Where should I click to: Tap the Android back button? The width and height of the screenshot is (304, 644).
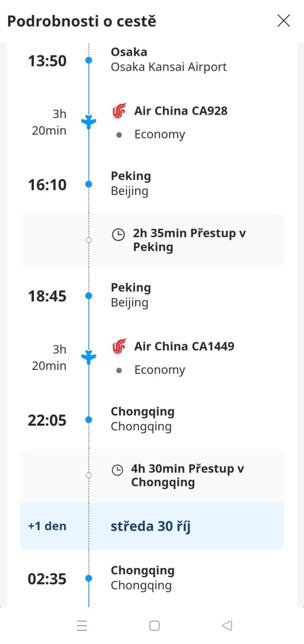tap(227, 625)
